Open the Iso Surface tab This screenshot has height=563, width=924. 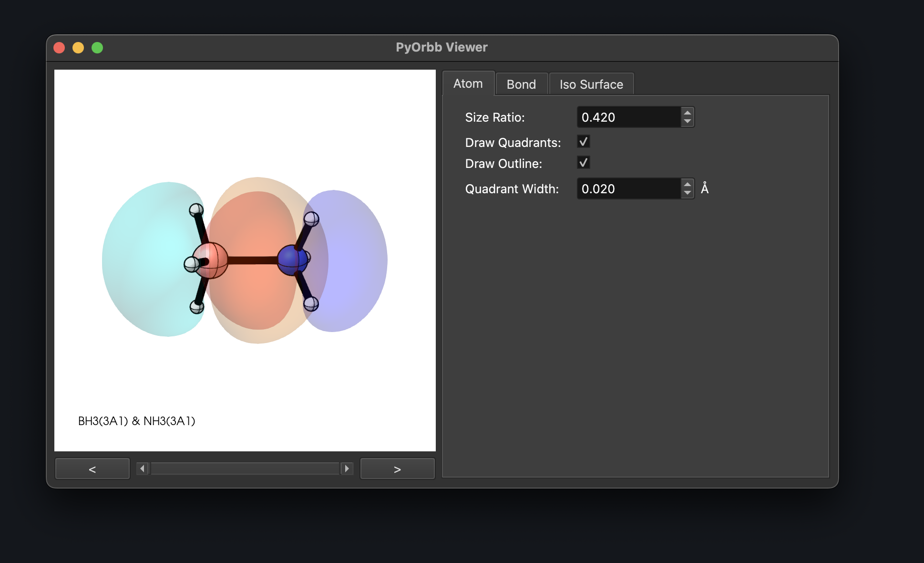pos(591,84)
